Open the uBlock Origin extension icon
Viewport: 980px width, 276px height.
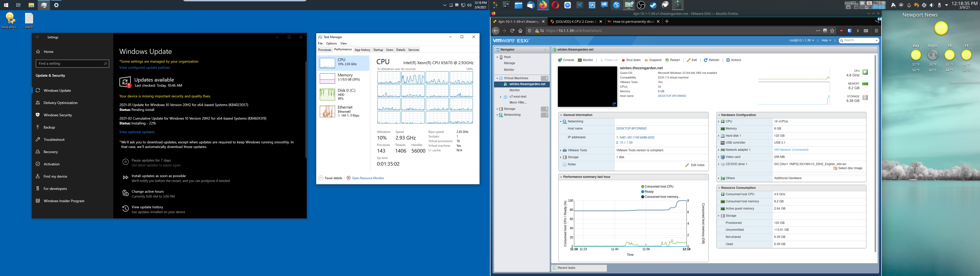841,31
